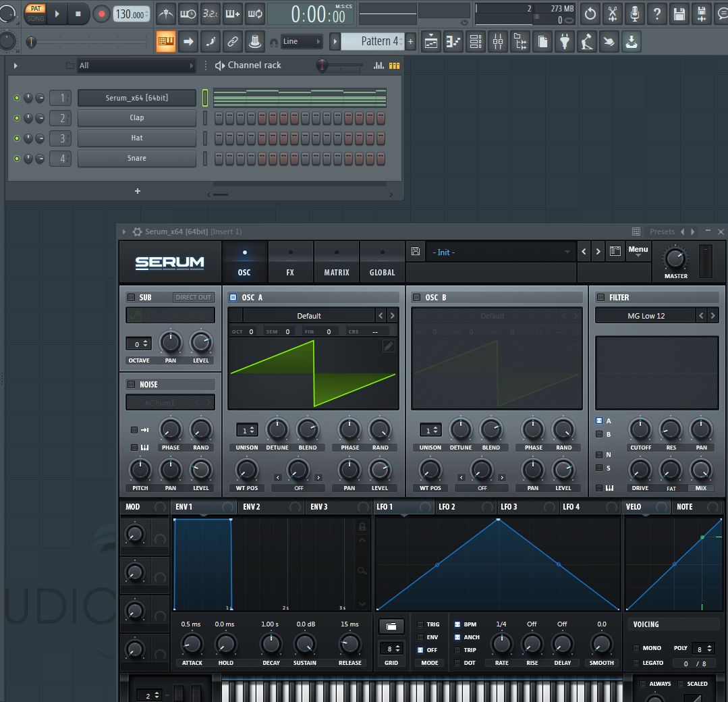
Task: Enable the LEGATO checkbox
Action: pyautogui.click(x=636, y=663)
